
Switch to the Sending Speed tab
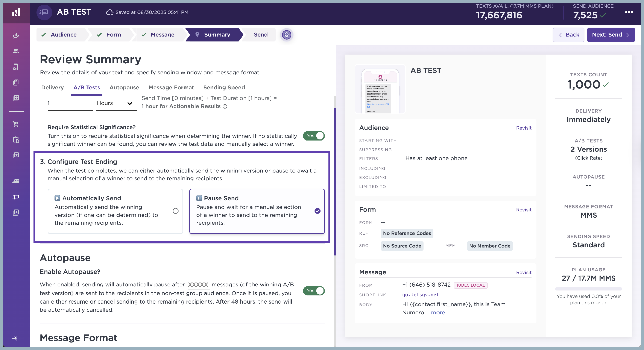tap(224, 88)
